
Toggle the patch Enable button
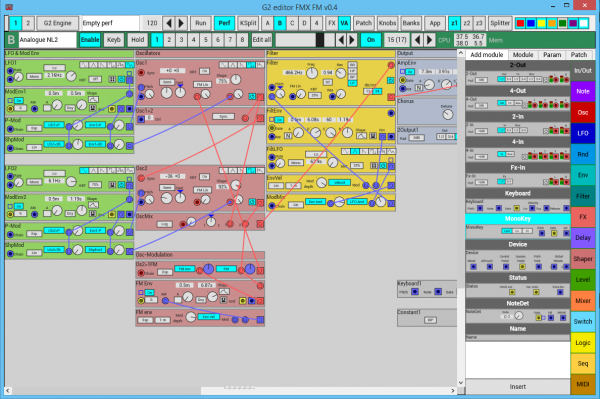tap(90, 40)
